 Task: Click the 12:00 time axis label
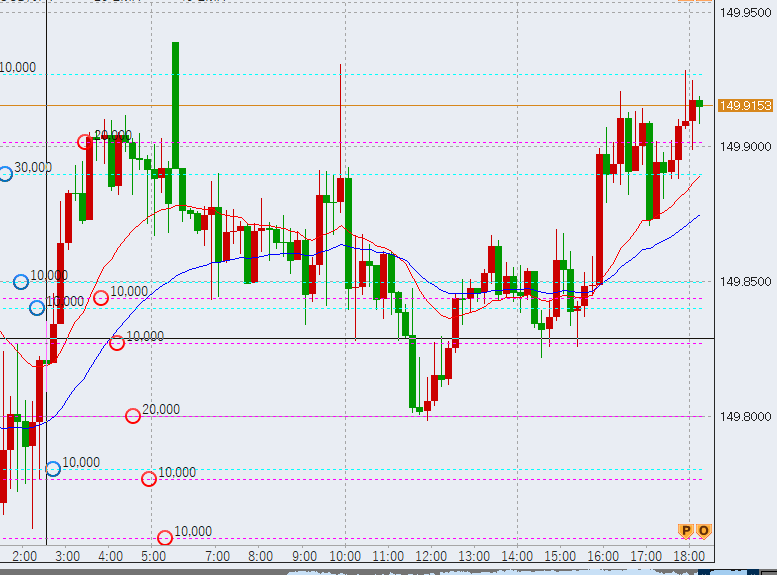[x=431, y=556]
